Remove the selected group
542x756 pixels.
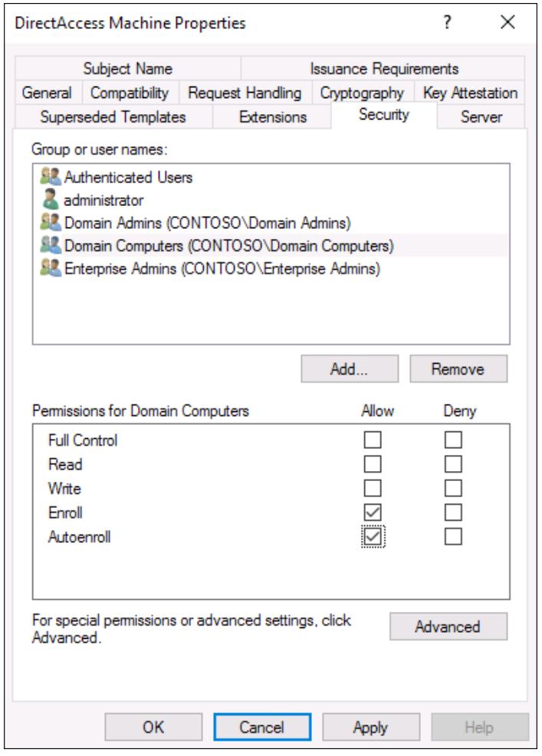(x=458, y=369)
